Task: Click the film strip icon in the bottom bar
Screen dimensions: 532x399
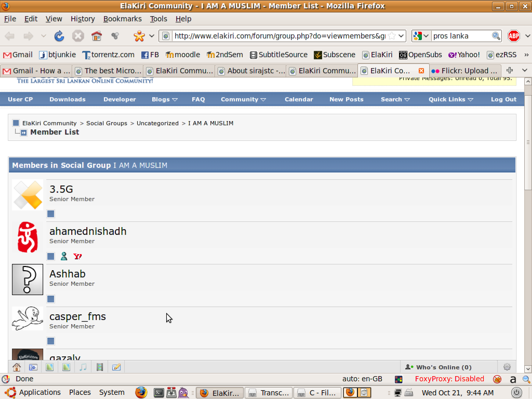Action: (99, 367)
